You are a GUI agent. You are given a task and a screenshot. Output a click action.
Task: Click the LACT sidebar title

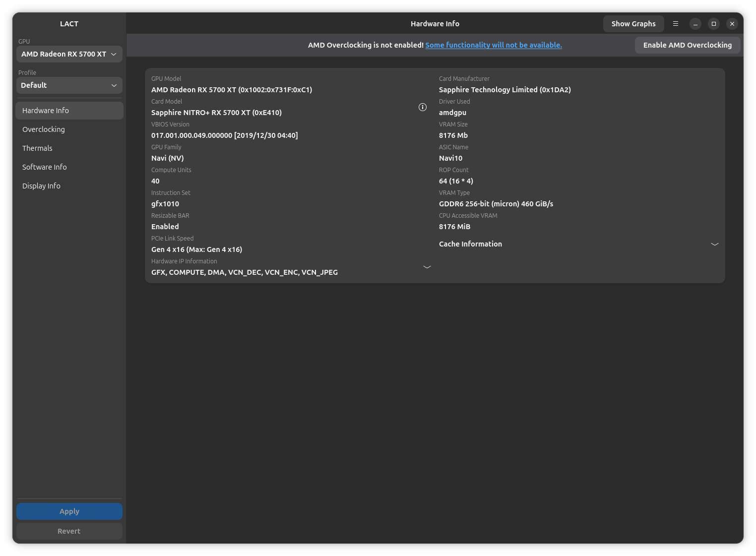click(x=69, y=24)
